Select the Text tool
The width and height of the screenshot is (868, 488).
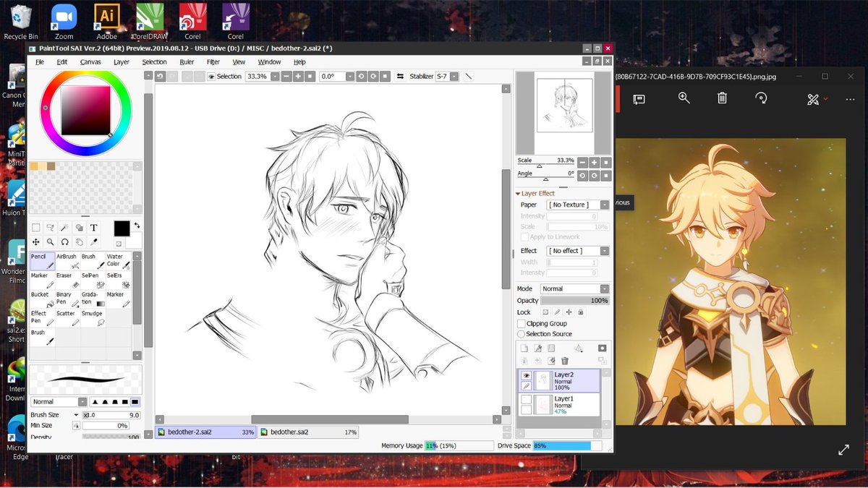pyautogui.click(x=93, y=228)
